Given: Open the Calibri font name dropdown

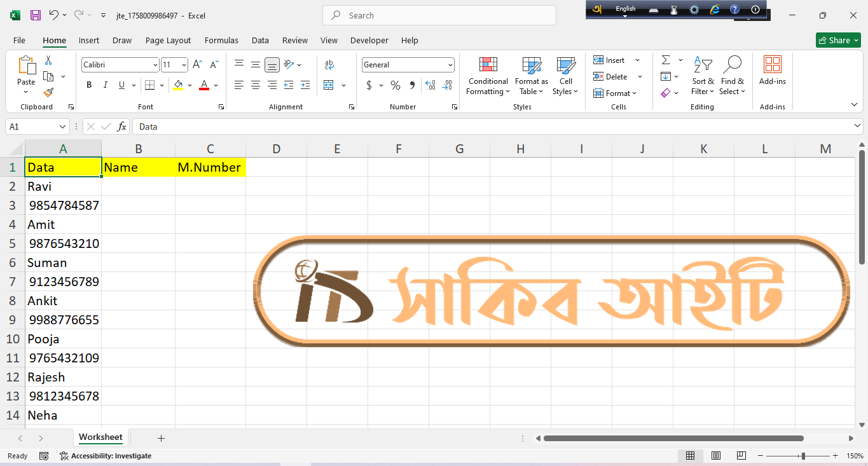Looking at the screenshot, I should (155, 65).
